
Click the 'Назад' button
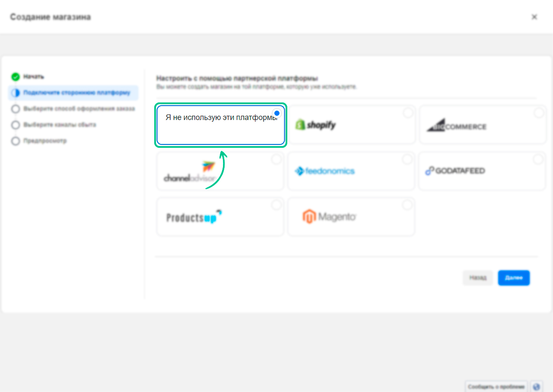(x=478, y=278)
